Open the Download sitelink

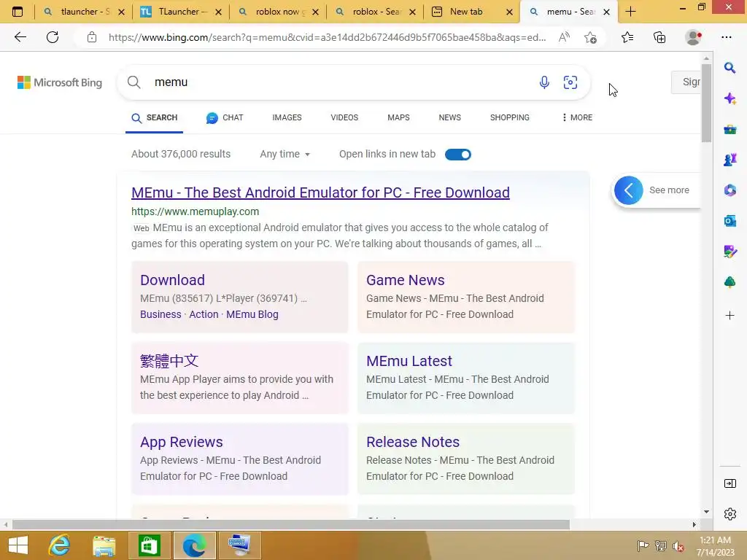click(172, 280)
